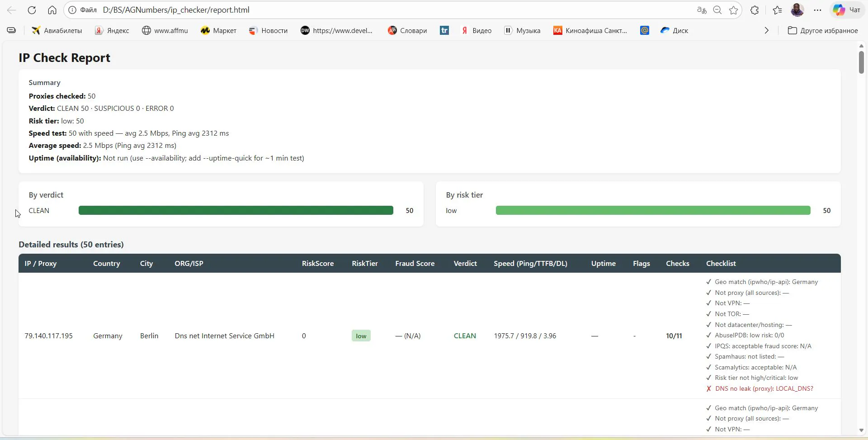Click the first bookmark bar icon
The image size is (868, 440).
[11, 30]
